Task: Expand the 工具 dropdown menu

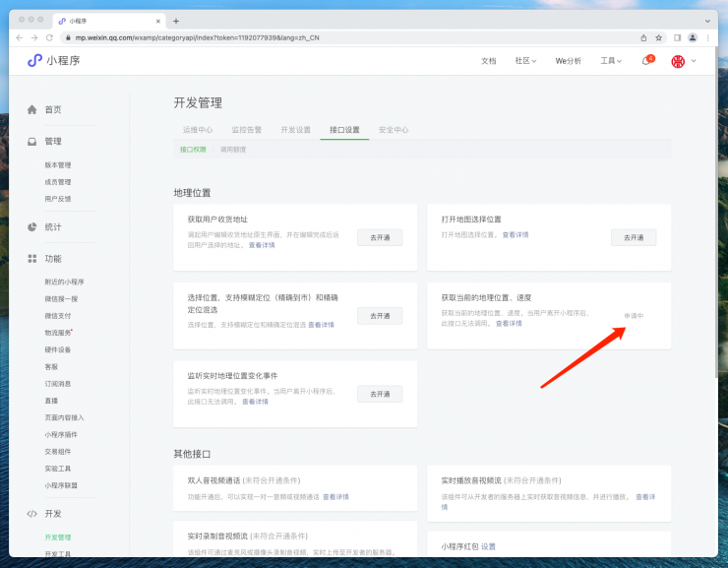Action: [611, 61]
